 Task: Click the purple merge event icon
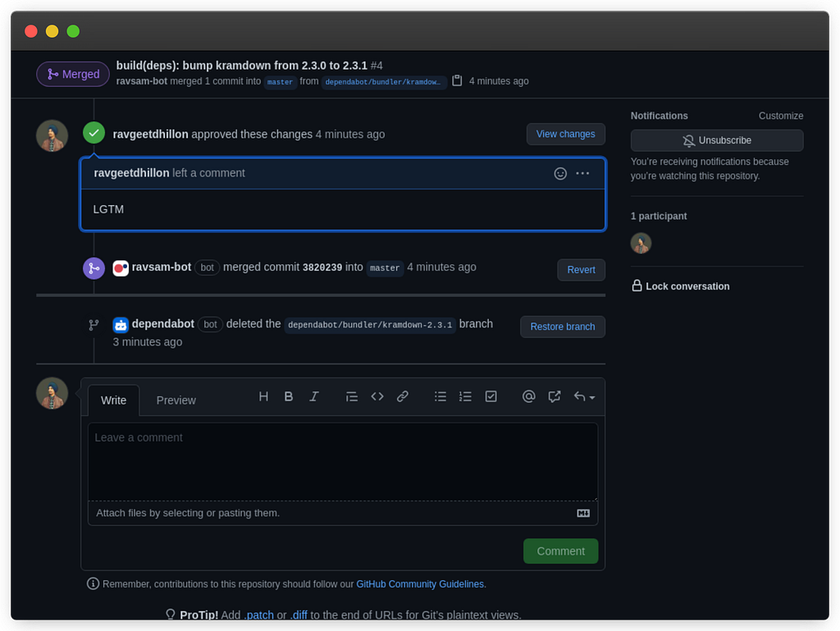click(94, 268)
